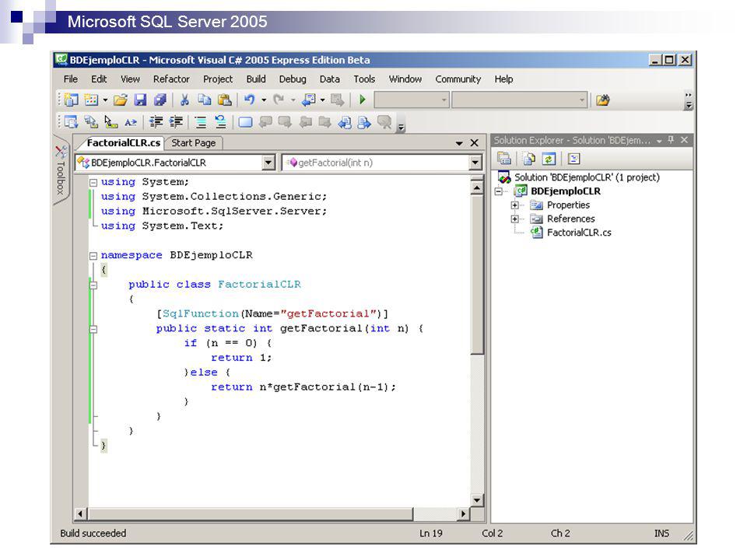Open the getFactorial(int n) members dropdown

pyautogui.click(x=475, y=163)
